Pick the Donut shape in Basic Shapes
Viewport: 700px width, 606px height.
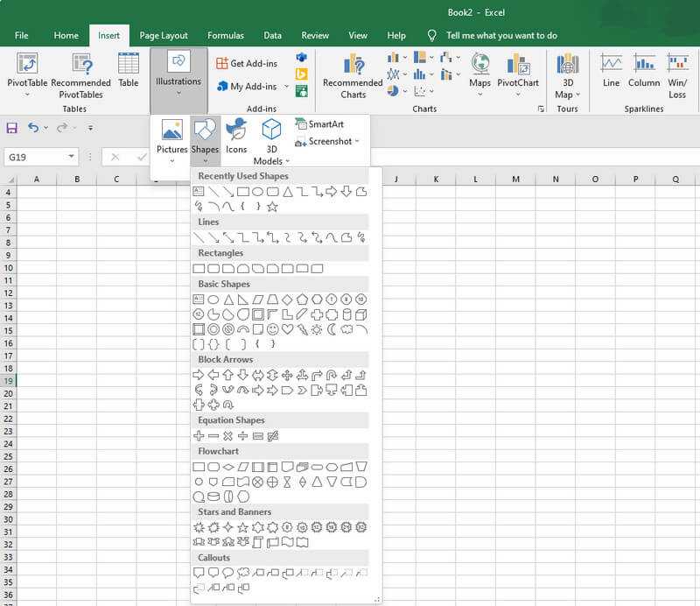[x=213, y=330]
